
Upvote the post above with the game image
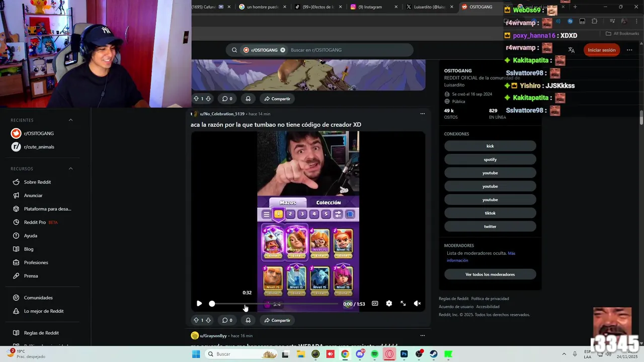coord(196,99)
